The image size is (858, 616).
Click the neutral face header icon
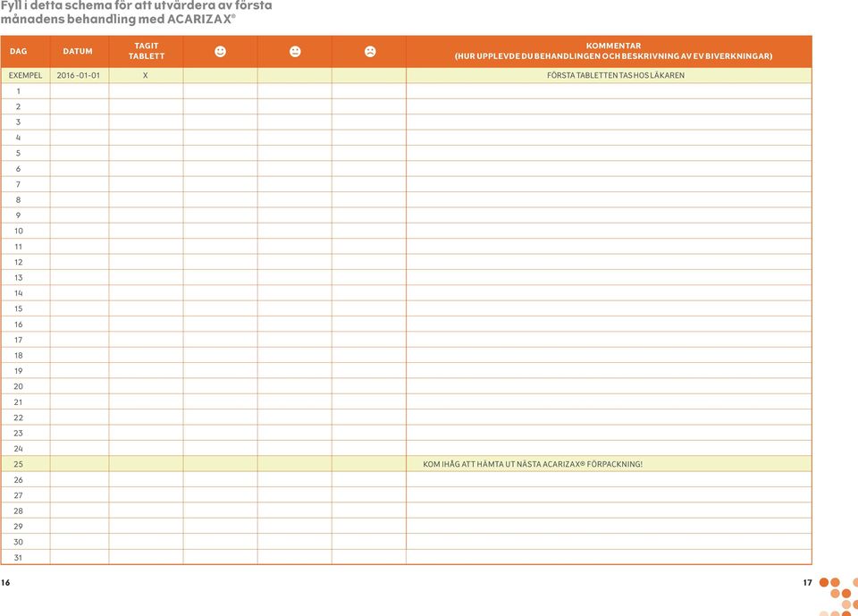tap(295, 52)
